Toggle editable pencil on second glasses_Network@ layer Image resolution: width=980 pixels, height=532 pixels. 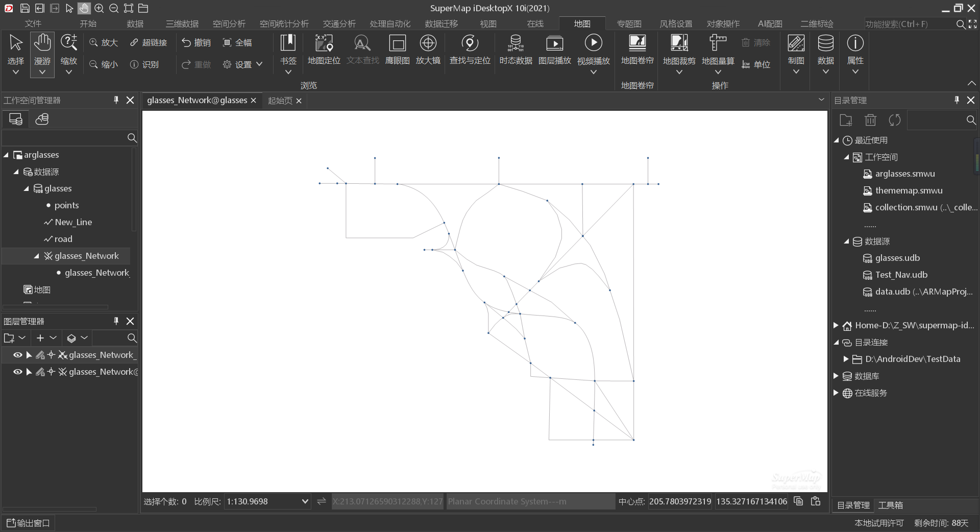point(40,372)
